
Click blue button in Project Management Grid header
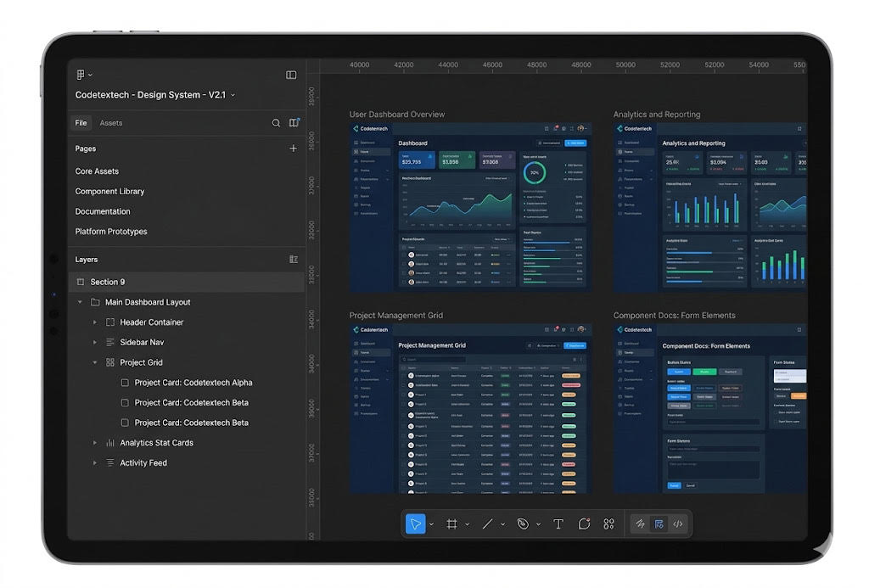[575, 345]
